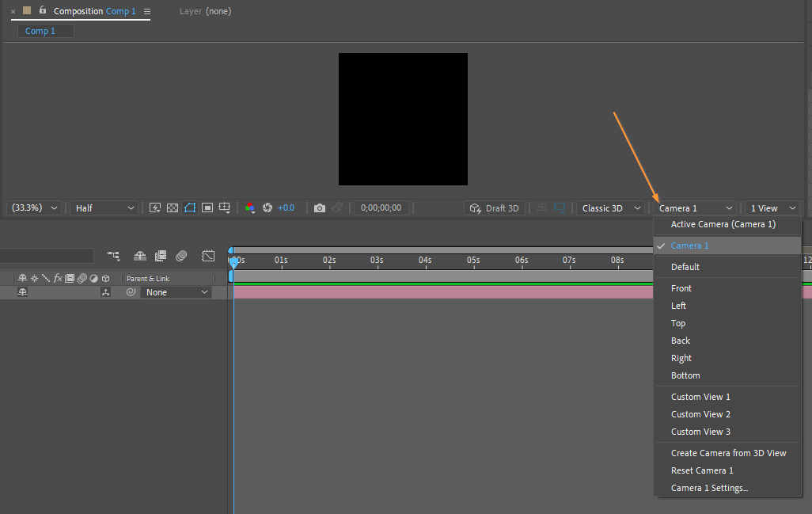Screen dimensions: 812x514
Task: Click the layer row's 3D switch
Action: (105, 292)
